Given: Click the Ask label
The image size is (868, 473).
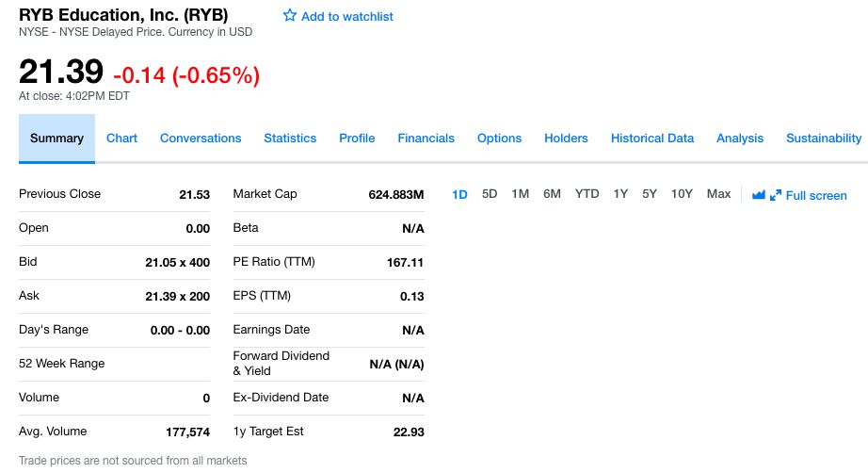Looking at the screenshot, I should click(29, 295).
